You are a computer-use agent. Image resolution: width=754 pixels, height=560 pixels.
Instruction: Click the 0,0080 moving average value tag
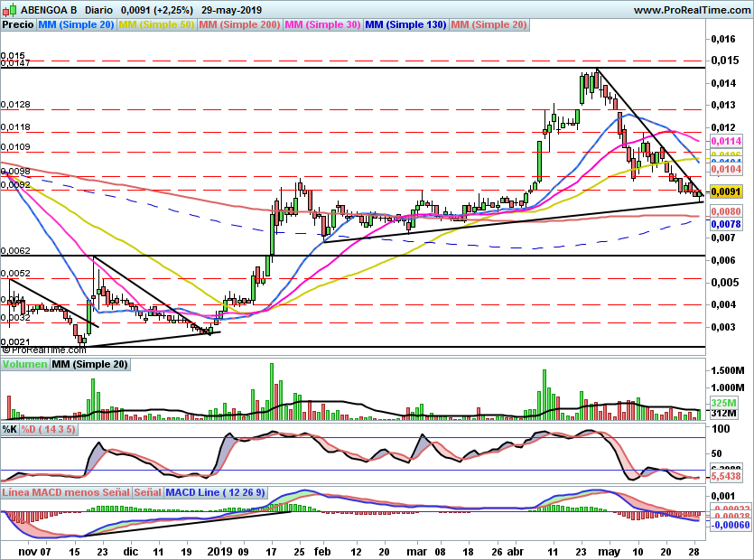click(726, 211)
